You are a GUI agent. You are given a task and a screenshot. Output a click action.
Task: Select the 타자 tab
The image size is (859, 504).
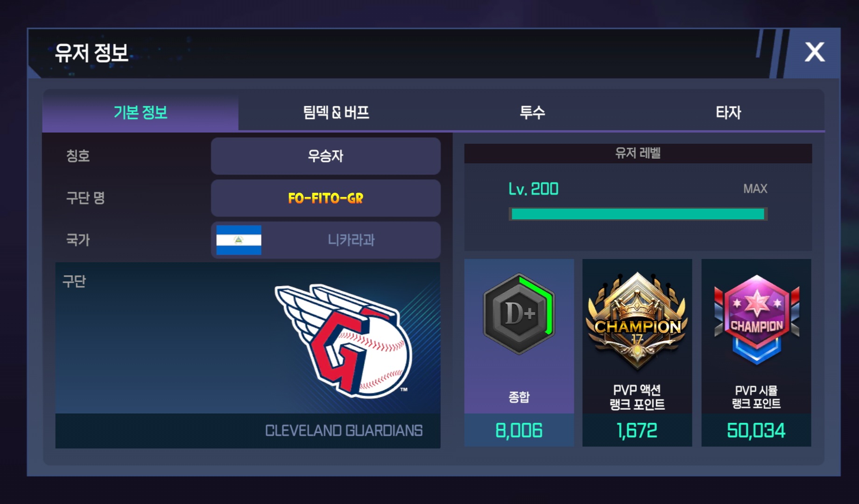pyautogui.click(x=728, y=112)
